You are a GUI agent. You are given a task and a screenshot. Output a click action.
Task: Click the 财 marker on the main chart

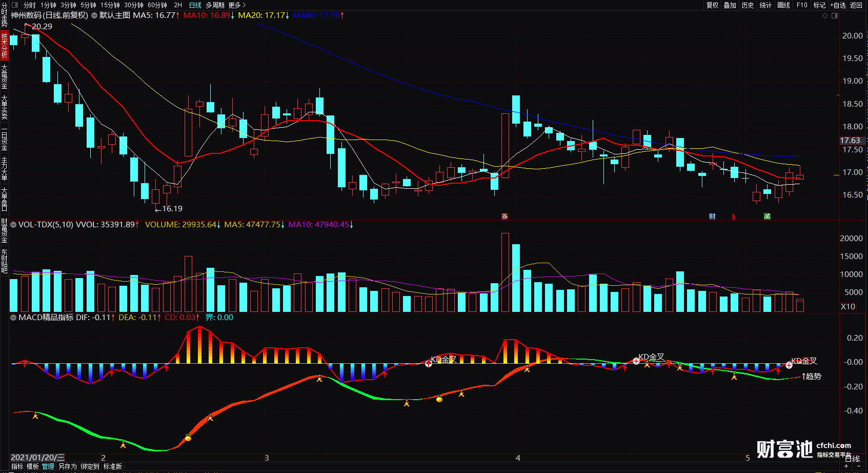[x=712, y=216]
